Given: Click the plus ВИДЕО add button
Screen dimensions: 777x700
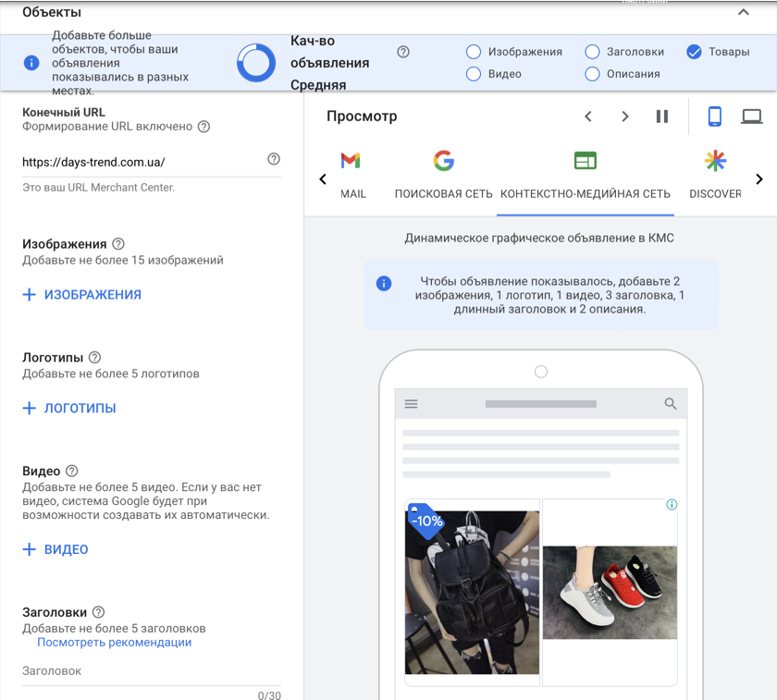Looking at the screenshot, I should coord(55,549).
